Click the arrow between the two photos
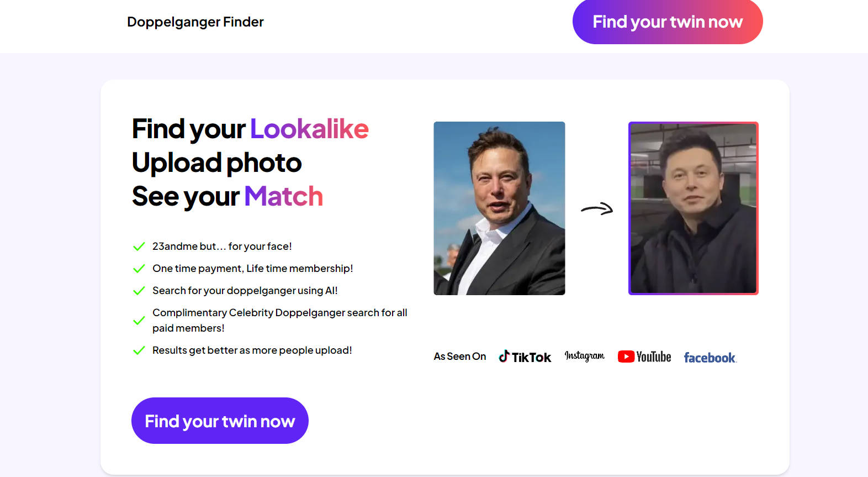 click(x=597, y=209)
